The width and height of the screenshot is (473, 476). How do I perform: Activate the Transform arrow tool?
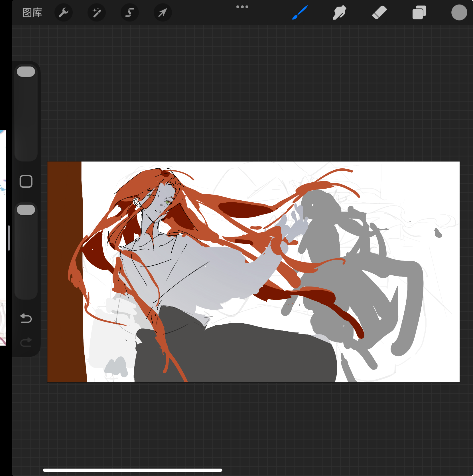[163, 13]
